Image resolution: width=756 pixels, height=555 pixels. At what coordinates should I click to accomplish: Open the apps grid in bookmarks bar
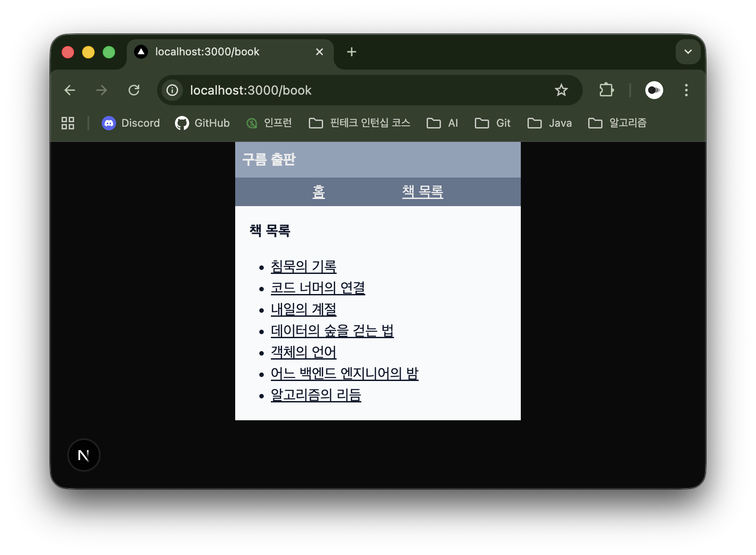68,123
